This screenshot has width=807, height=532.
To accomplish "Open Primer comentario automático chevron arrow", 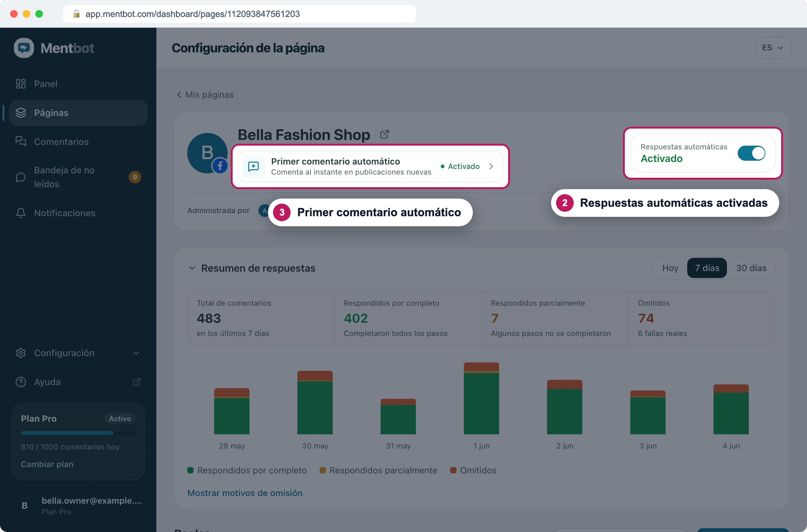I will click(x=491, y=166).
